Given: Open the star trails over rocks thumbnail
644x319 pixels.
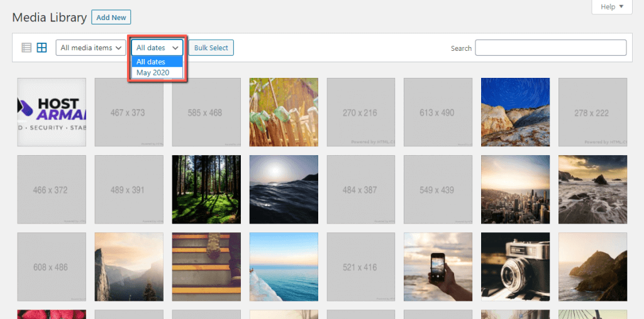Looking at the screenshot, I should pos(516,112).
